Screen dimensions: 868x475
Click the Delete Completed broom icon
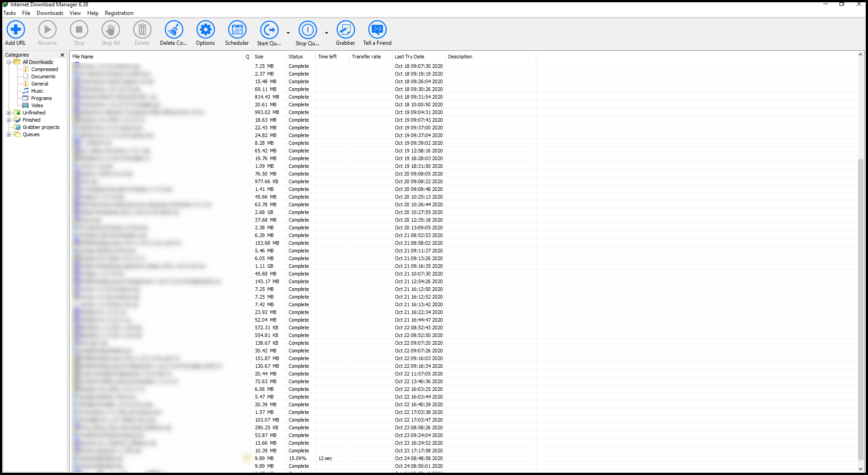(174, 30)
